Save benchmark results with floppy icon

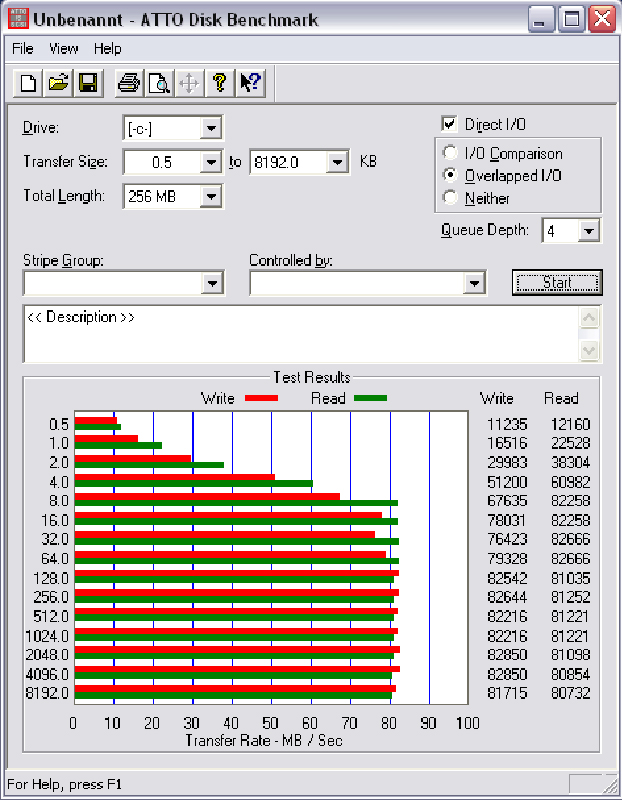click(88, 83)
